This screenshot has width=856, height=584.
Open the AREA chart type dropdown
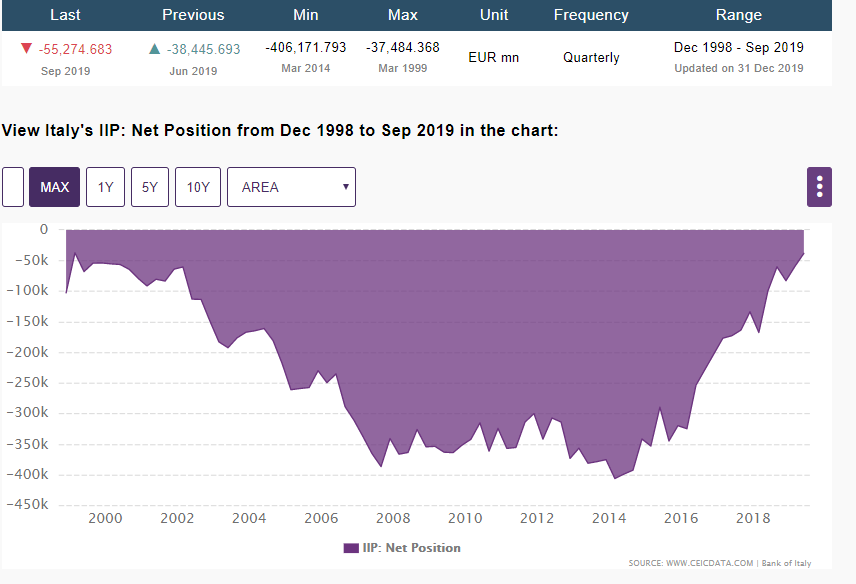point(291,187)
